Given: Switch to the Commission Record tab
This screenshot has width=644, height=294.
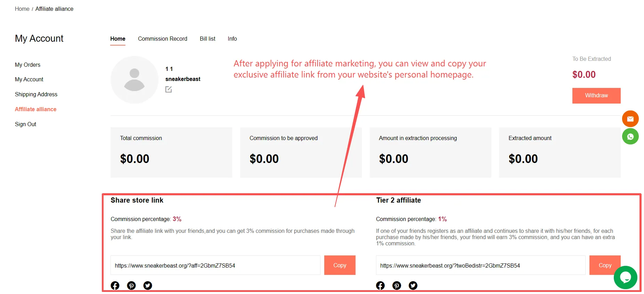Looking at the screenshot, I should click(x=162, y=39).
